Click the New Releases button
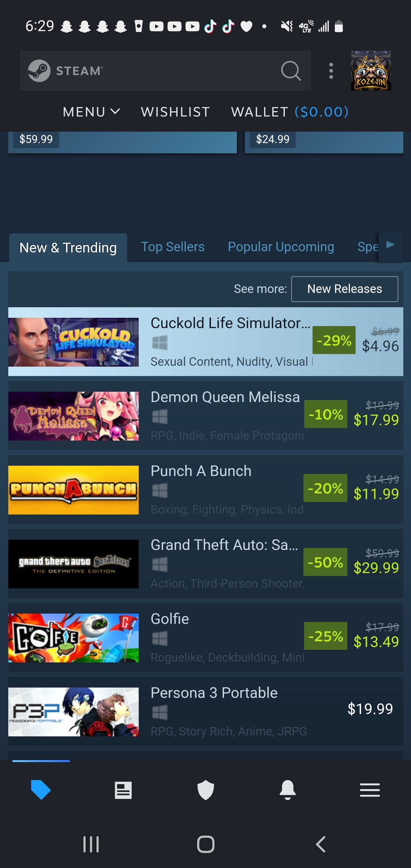 click(x=344, y=289)
